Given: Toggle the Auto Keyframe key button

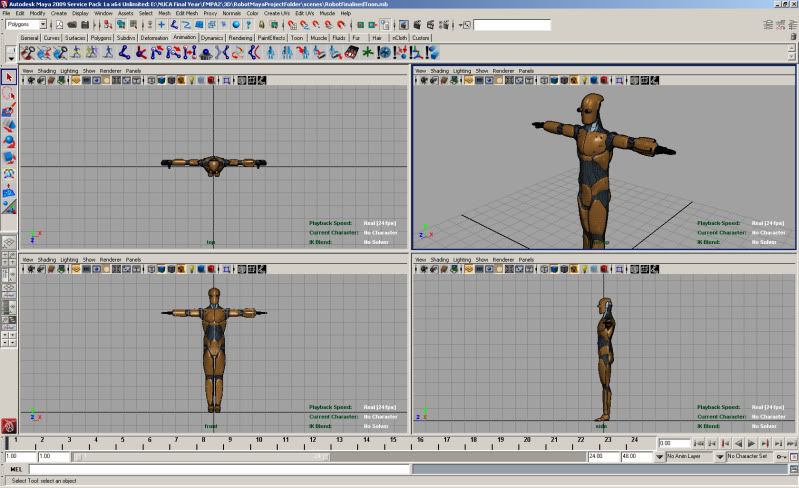Looking at the screenshot, I should click(780, 456).
